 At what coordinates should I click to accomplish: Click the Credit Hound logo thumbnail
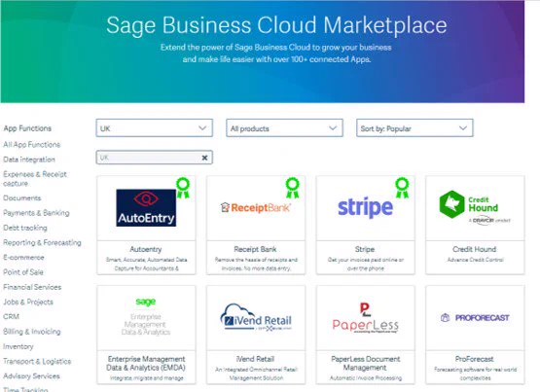[475, 208]
